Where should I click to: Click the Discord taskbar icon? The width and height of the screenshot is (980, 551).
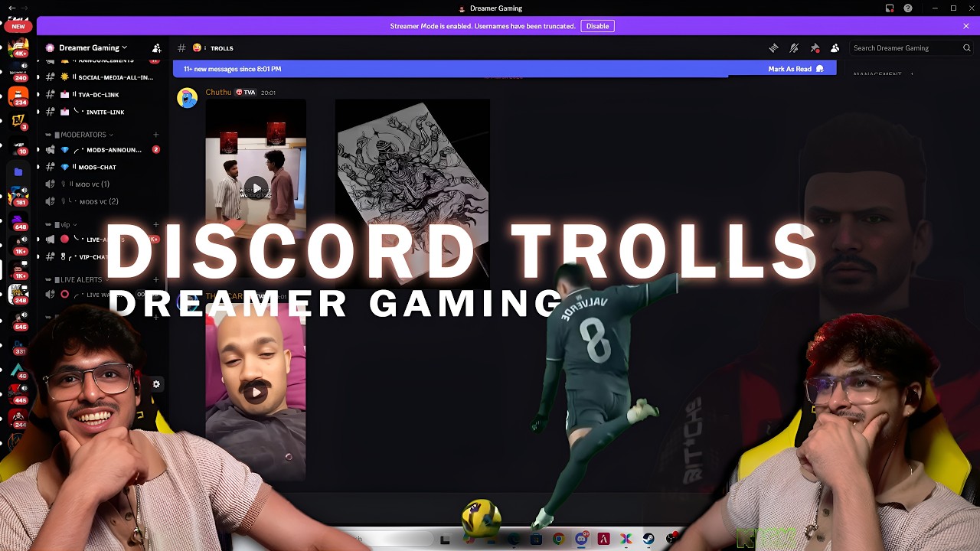tap(581, 539)
